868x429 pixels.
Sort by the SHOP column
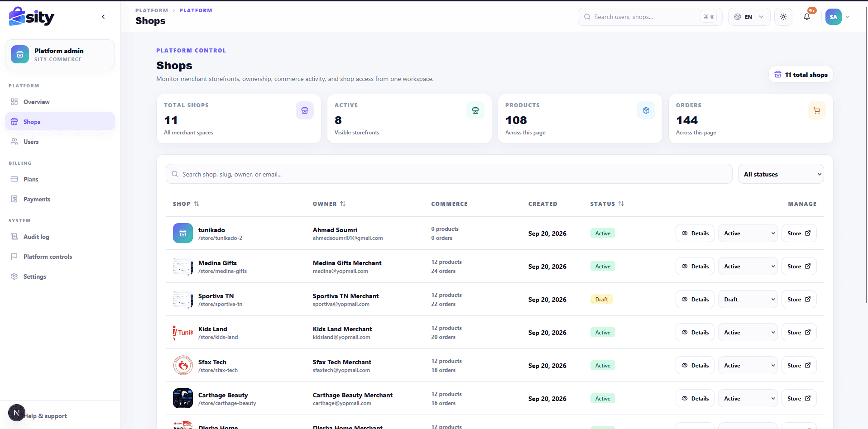click(x=186, y=204)
